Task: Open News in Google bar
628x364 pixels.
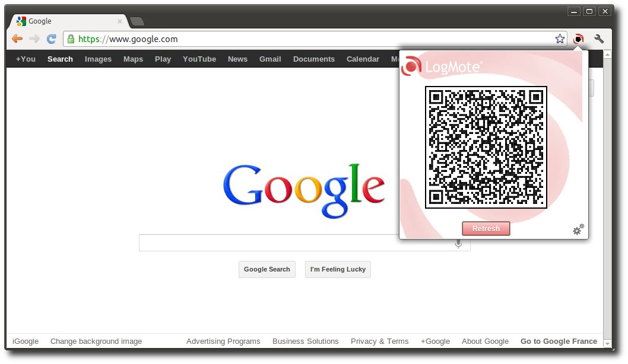Action: pos(237,59)
